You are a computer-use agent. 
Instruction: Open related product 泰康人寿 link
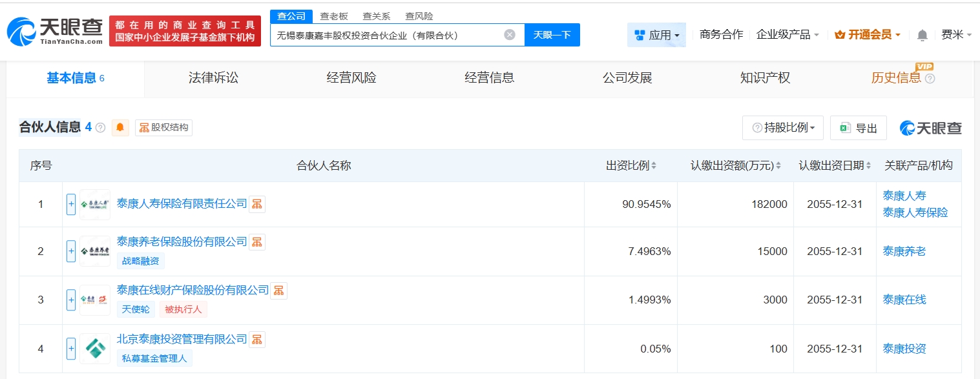click(904, 196)
